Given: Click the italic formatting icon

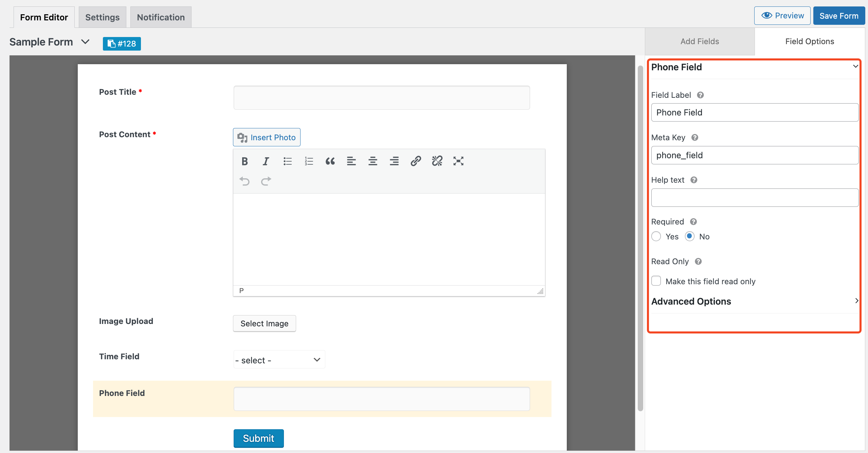Looking at the screenshot, I should (266, 161).
